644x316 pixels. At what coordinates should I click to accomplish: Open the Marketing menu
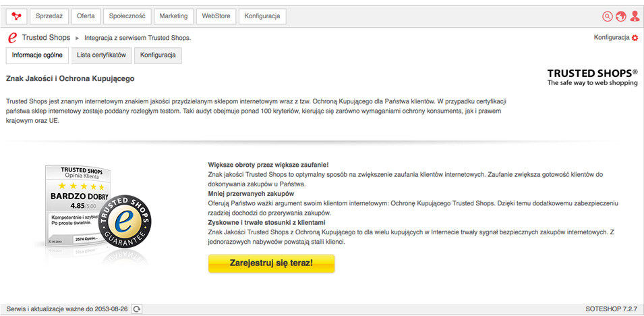coord(173,16)
